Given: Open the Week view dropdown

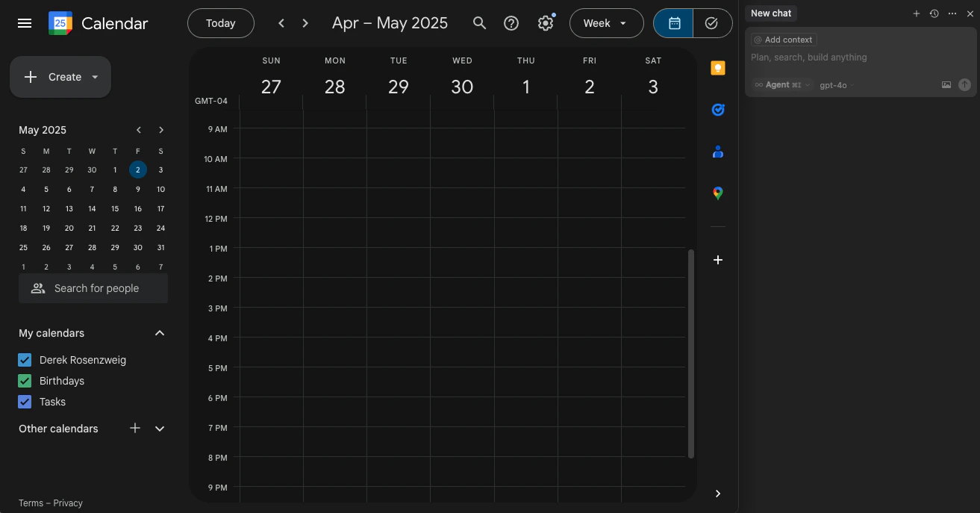Looking at the screenshot, I should coord(606,22).
